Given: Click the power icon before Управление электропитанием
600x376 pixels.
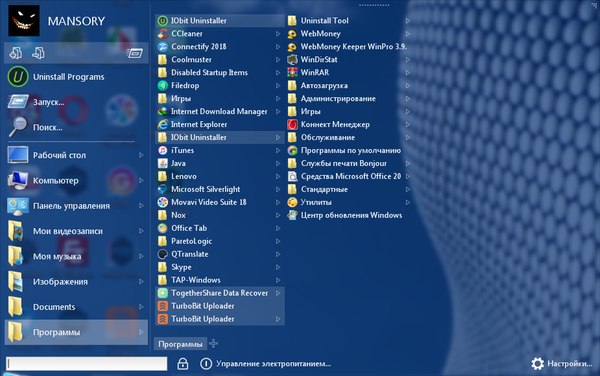Looking at the screenshot, I should pyautogui.click(x=206, y=364).
